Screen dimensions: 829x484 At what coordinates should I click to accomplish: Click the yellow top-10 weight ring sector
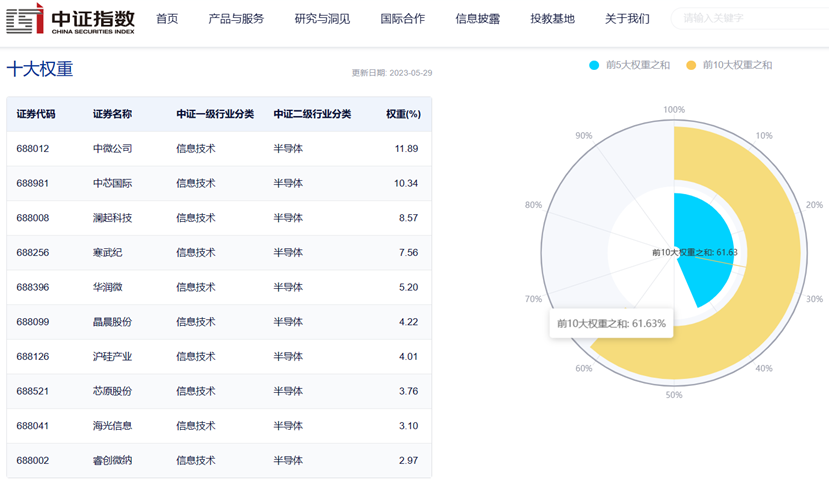coord(772,254)
